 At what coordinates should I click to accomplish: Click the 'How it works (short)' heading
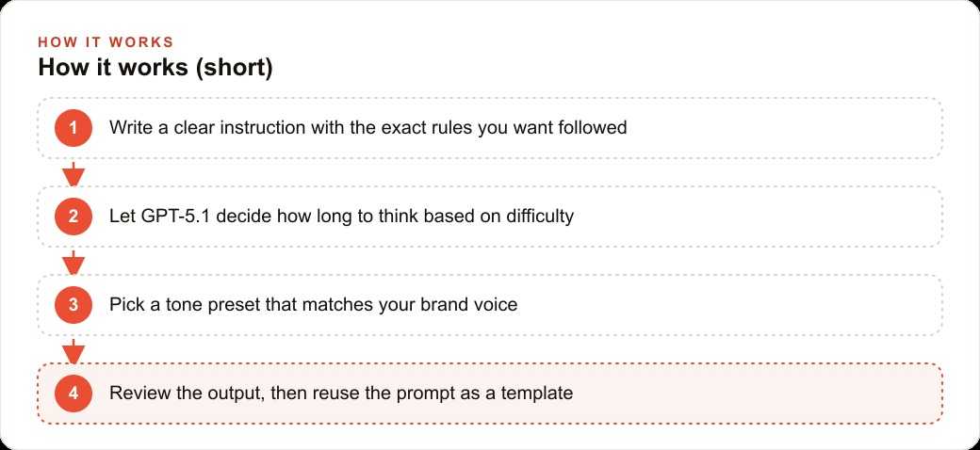coord(155,68)
